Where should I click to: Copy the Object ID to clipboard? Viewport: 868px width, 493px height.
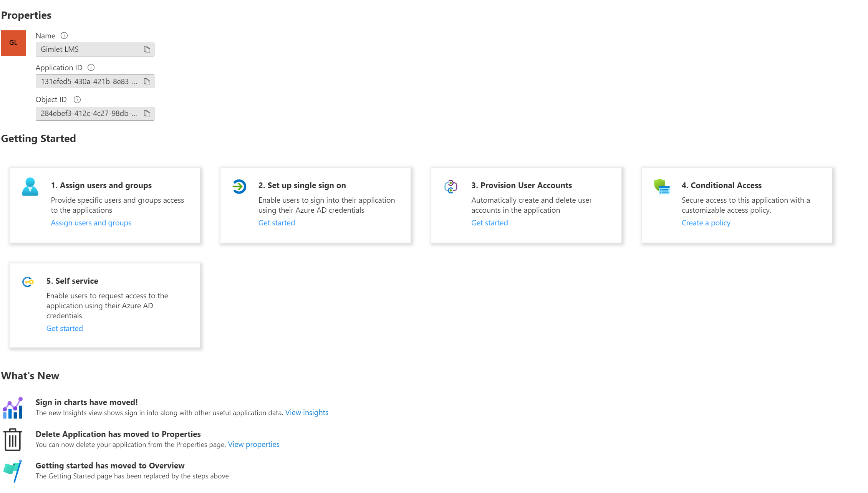coord(147,114)
